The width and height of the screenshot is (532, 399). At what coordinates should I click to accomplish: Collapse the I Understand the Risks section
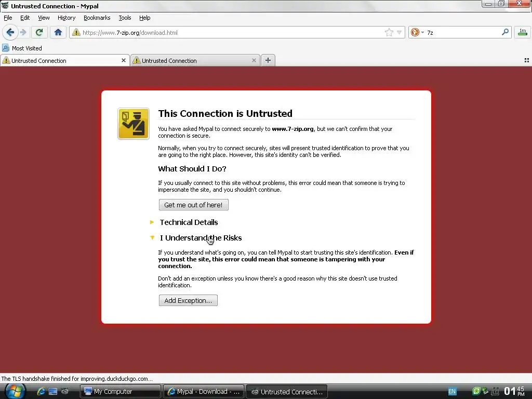pyautogui.click(x=201, y=238)
